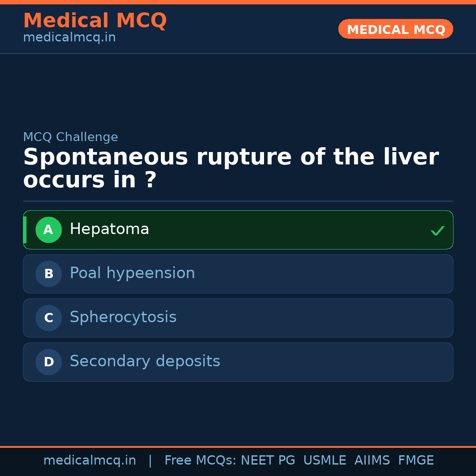This screenshot has height=476, width=476.
Task: Click the AIIMS footer text
Action: coord(372,461)
